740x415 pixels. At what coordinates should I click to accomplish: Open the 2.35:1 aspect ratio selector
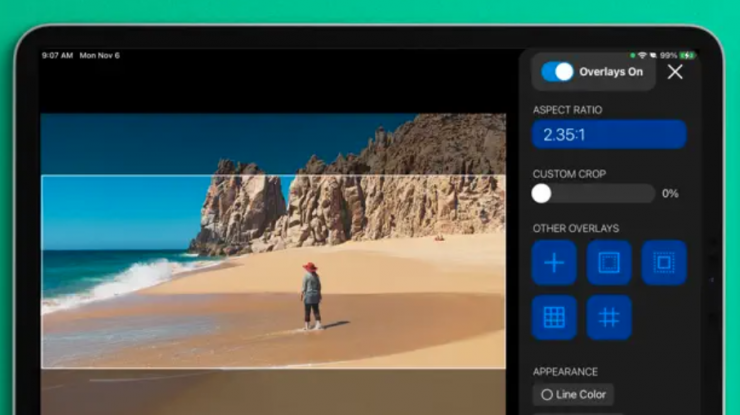point(608,134)
